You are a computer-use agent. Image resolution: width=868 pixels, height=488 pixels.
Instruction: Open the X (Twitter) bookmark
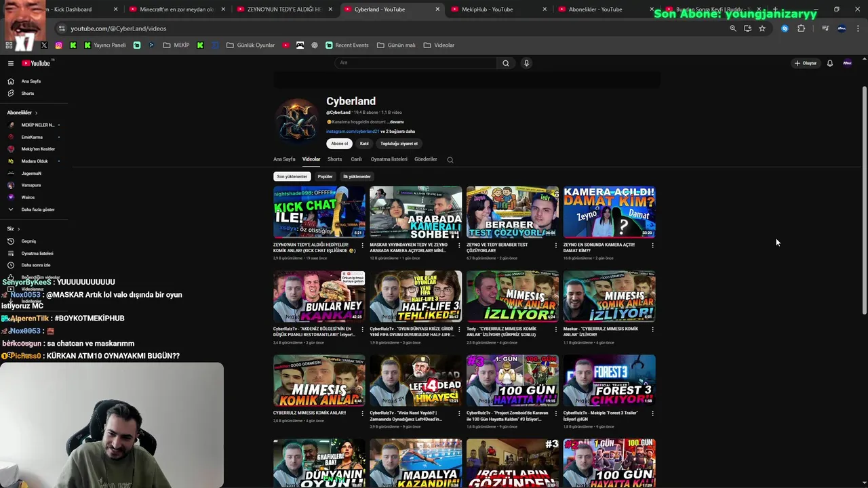[44, 45]
